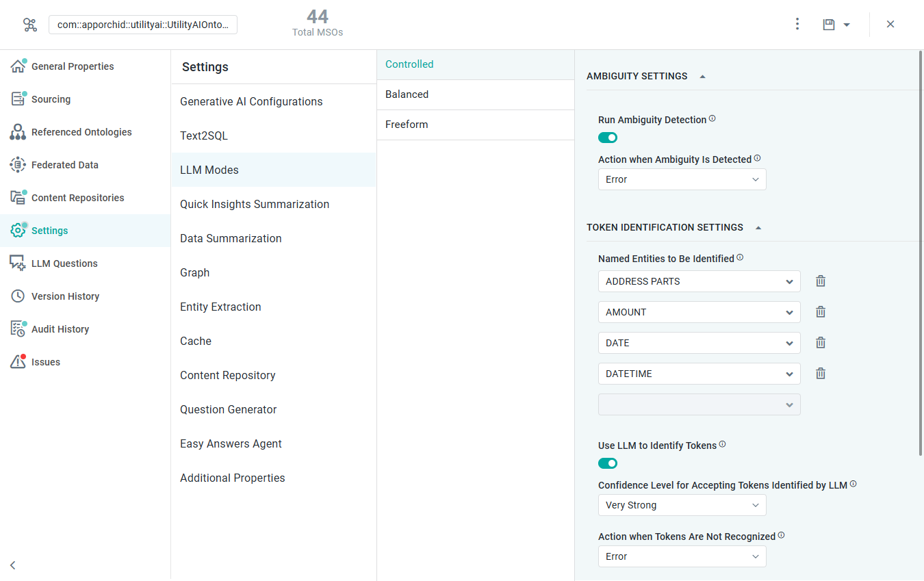Select the Controlled LLM mode
Viewport: 924px width, 581px height.
pos(476,64)
